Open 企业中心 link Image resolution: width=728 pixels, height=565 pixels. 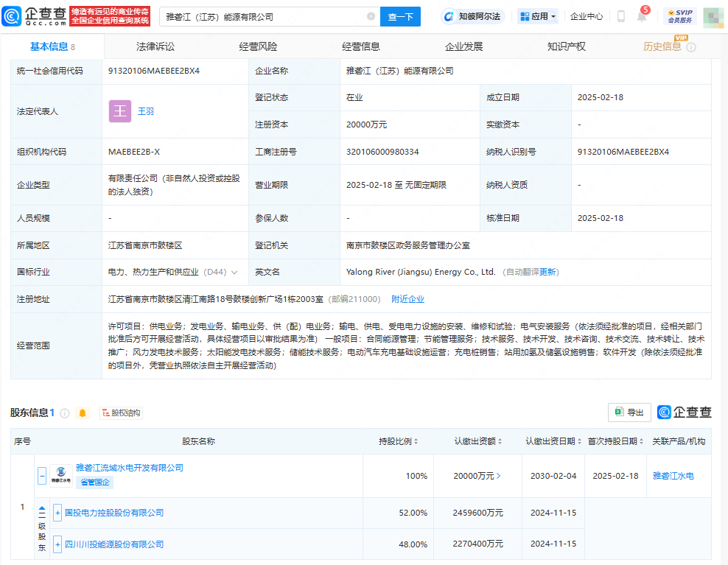(x=587, y=16)
